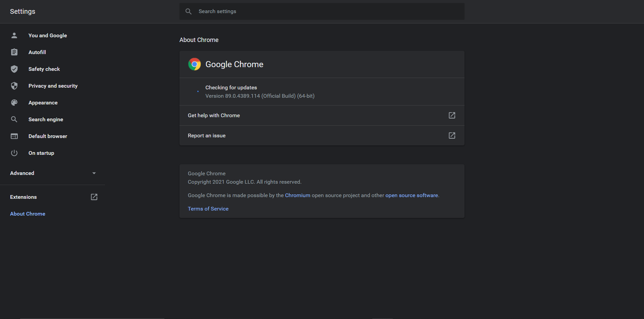Open Get help with Chrome
This screenshot has height=319, width=644.
(214, 116)
